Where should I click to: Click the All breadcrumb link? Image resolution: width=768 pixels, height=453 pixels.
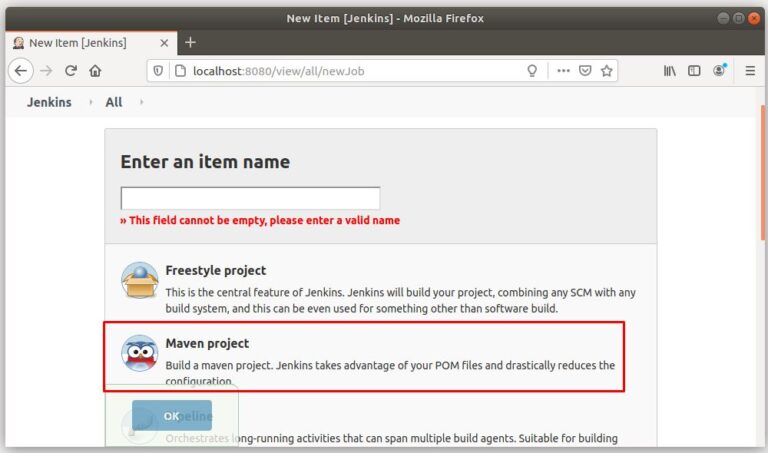click(114, 102)
